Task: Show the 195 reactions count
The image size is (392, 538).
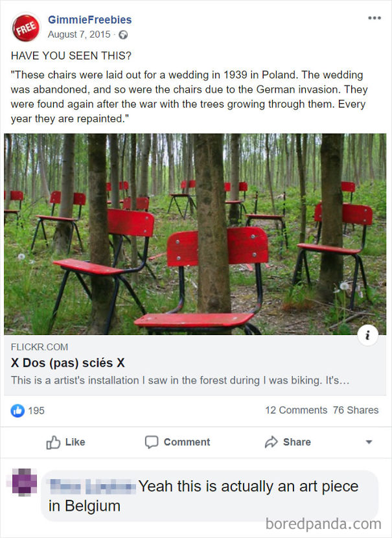Action: pos(36,411)
